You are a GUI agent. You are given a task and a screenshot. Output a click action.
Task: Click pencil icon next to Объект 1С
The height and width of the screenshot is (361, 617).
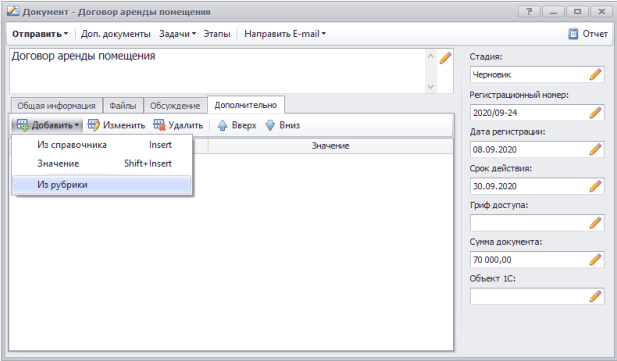point(595,296)
